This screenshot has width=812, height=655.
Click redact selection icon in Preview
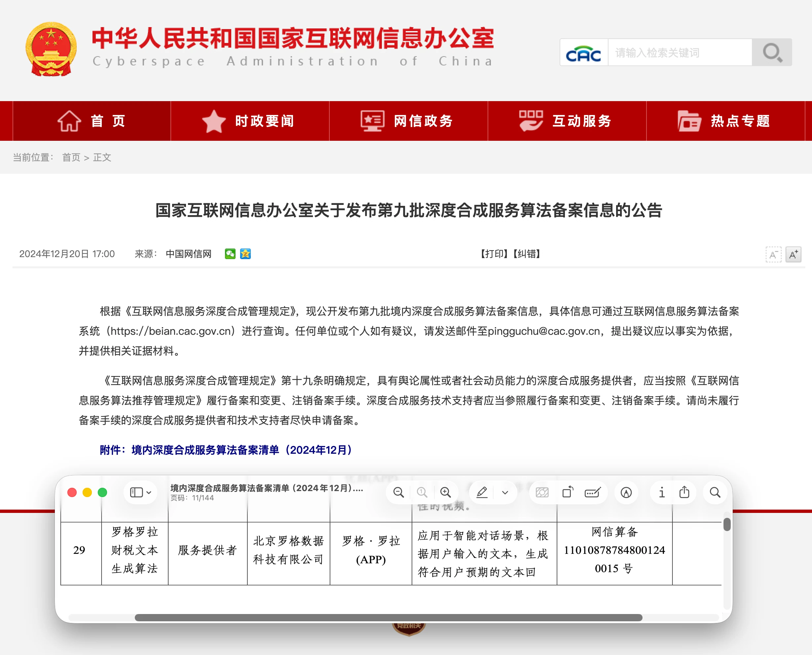click(x=542, y=492)
